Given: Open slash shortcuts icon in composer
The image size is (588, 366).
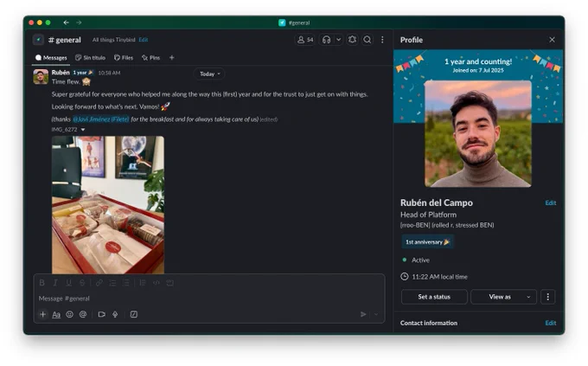Looking at the screenshot, I should pos(134,314).
